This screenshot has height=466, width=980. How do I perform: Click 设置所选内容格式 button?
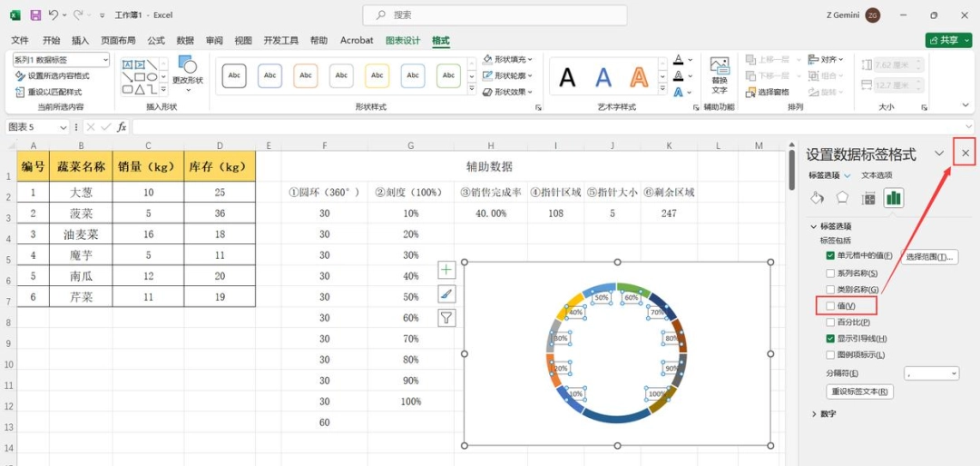tap(53, 75)
